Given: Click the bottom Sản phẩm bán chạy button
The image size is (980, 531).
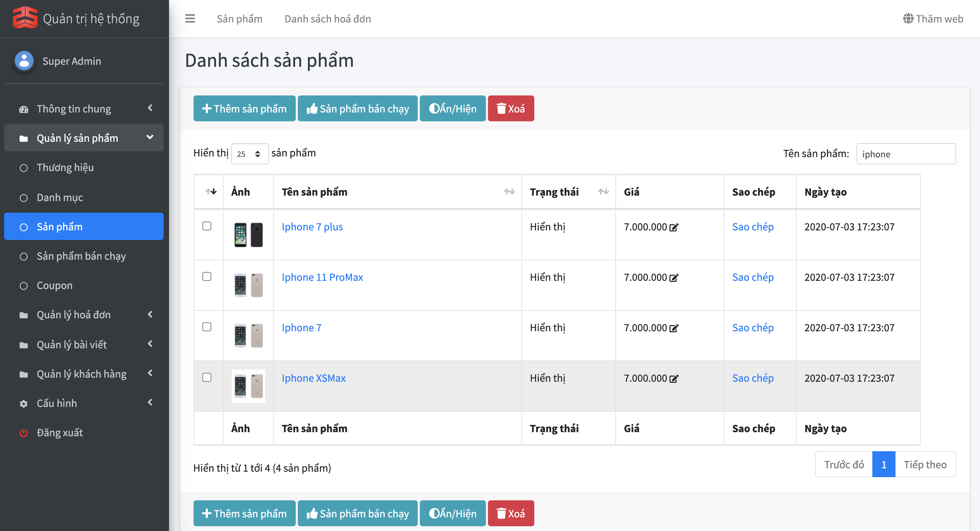Looking at the screenshot, I should [x=357, y=514].
